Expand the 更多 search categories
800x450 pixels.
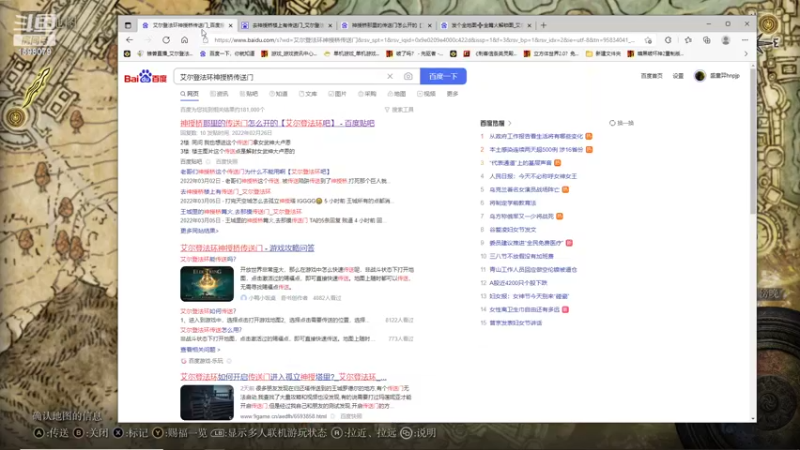453,94
